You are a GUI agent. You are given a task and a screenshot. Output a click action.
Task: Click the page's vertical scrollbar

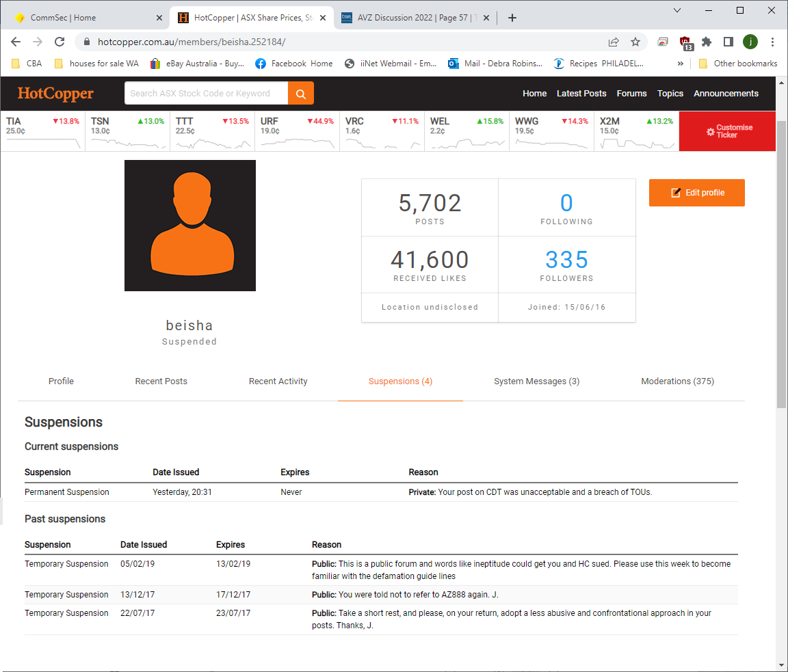(782, 273)
